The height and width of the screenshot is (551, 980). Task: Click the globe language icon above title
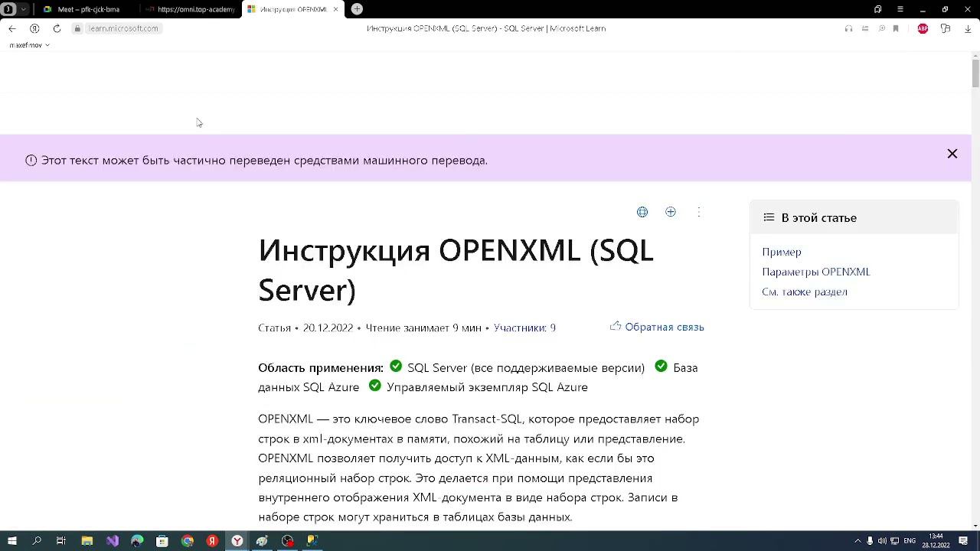click(642, 212)
